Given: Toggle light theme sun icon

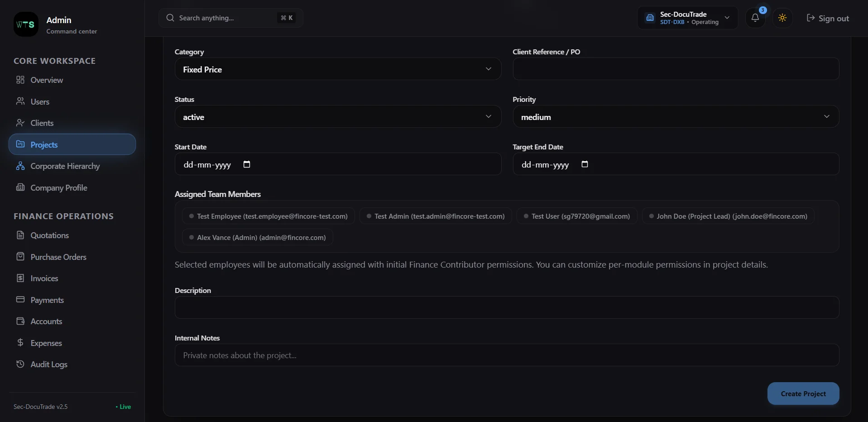Looking at the screenshot, I should (782, 18).
